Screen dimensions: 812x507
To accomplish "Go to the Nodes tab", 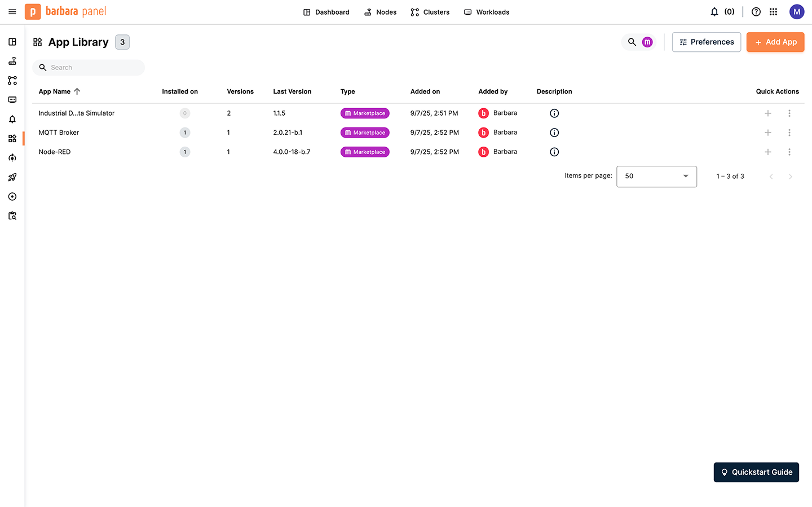I will 381,12.
